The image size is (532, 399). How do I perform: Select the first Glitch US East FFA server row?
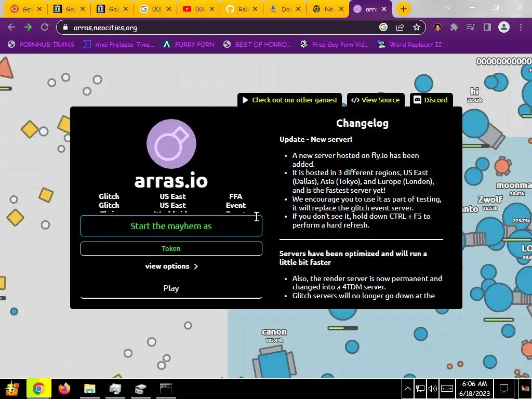coord(171,196)
